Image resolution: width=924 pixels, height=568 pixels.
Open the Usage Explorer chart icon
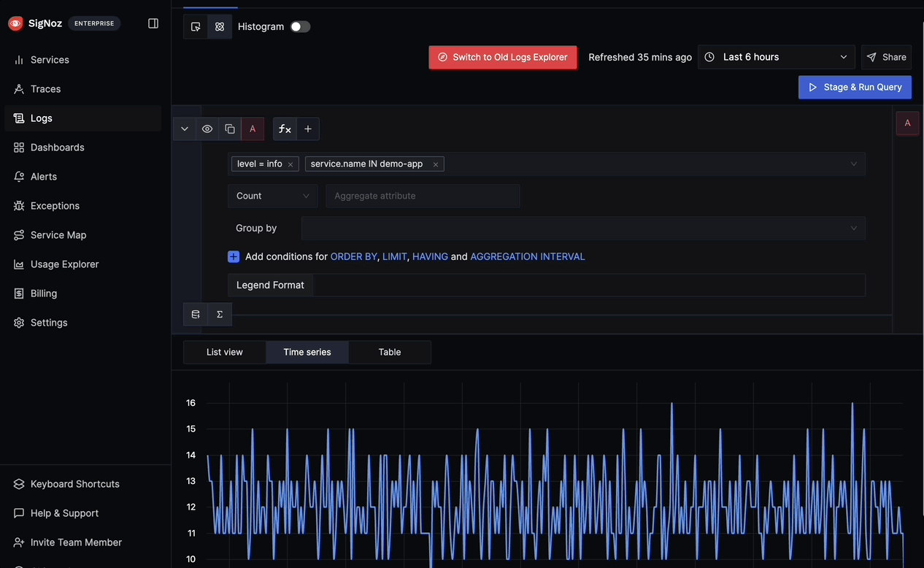(19, 264)
